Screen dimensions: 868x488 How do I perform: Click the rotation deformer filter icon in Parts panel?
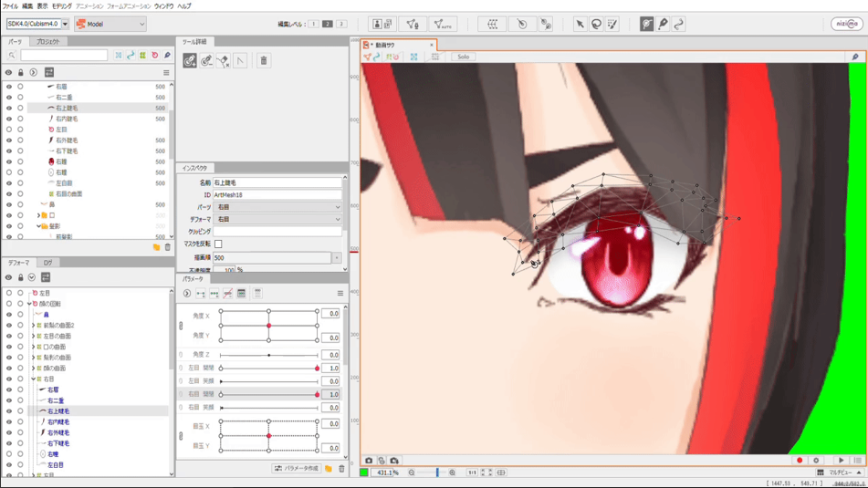click(155, 55)
